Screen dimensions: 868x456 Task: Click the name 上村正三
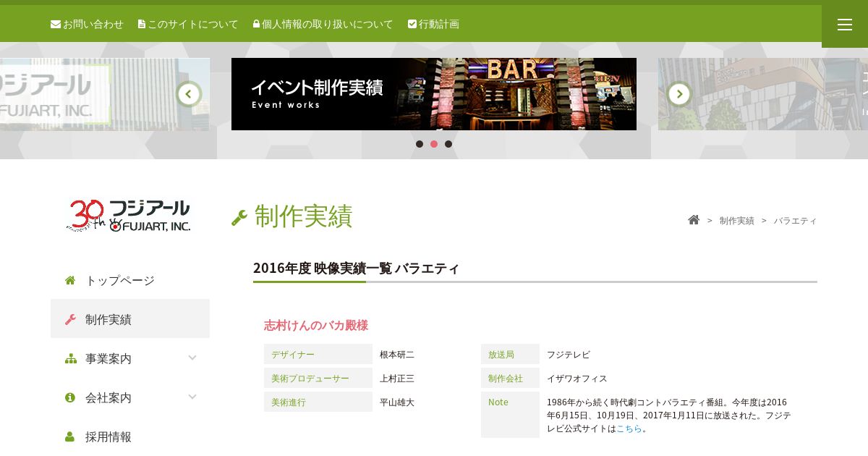(397, 379)
